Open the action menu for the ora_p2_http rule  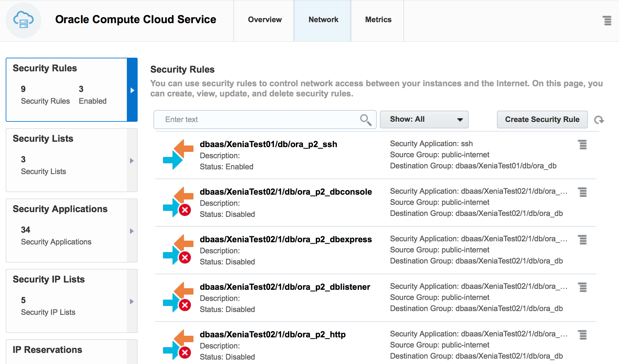pos(583,335)
